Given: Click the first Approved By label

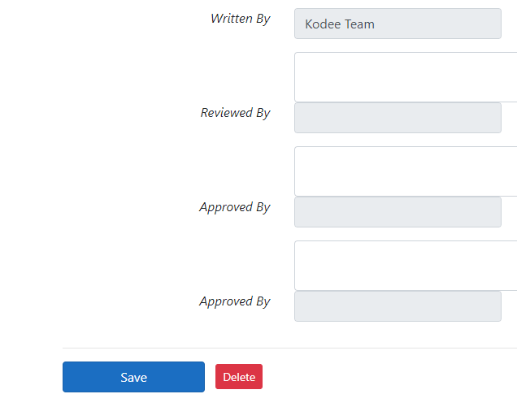Looking at the screenshot, I should coord(234,207).
